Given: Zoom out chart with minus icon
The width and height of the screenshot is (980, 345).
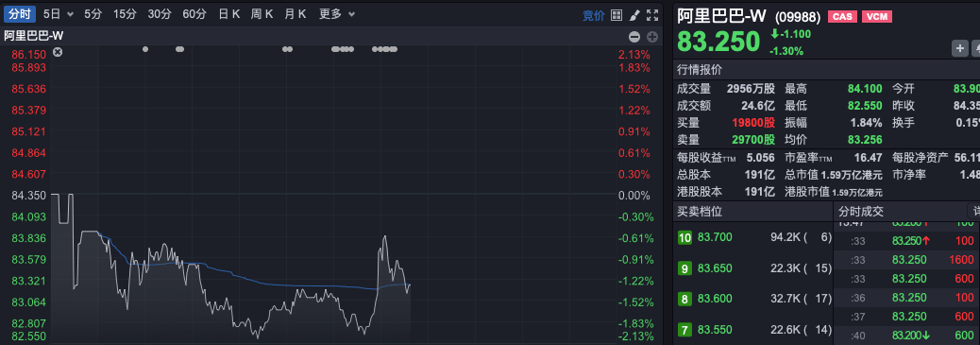Looking at the screenshot, I should point(634,37).
